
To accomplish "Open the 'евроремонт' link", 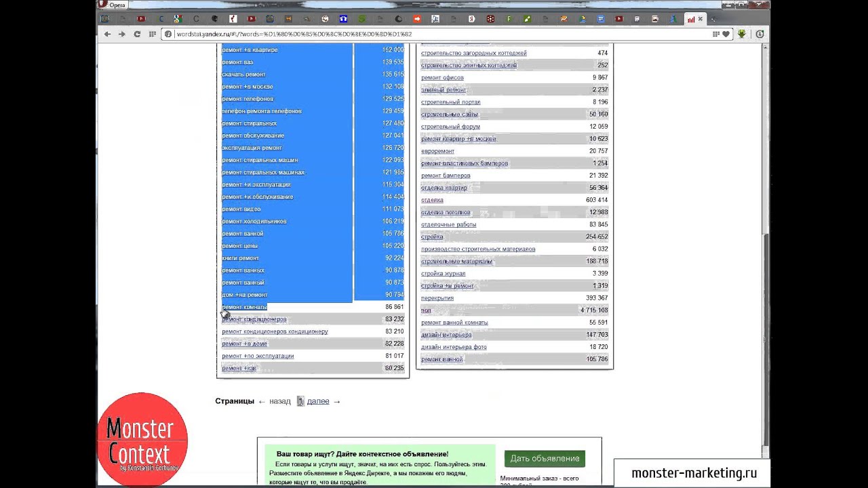I will (437, 150).
